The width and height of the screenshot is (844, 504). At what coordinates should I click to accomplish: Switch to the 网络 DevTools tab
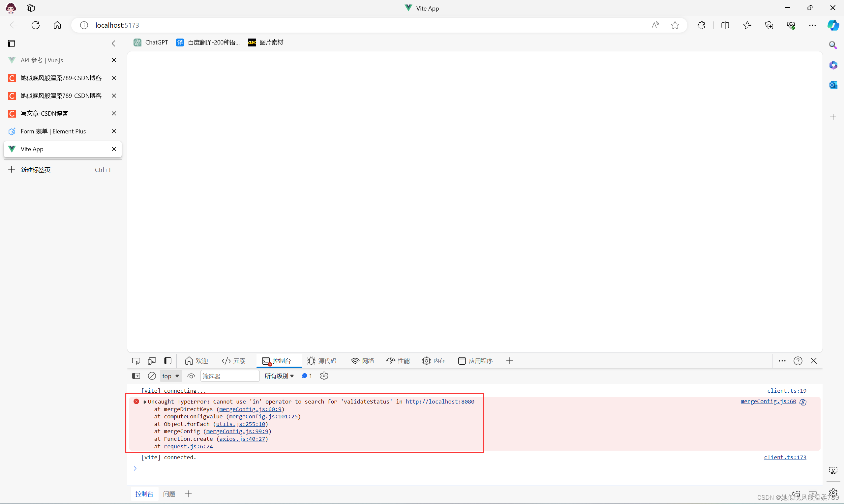click(362, 361)
